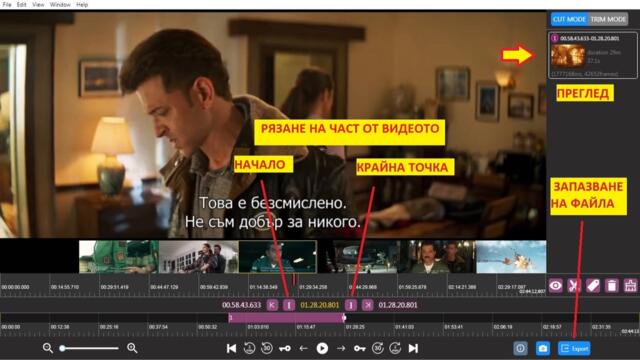Skip to the end of video
The image size is (640, 360).
click(x=413, y=348)
